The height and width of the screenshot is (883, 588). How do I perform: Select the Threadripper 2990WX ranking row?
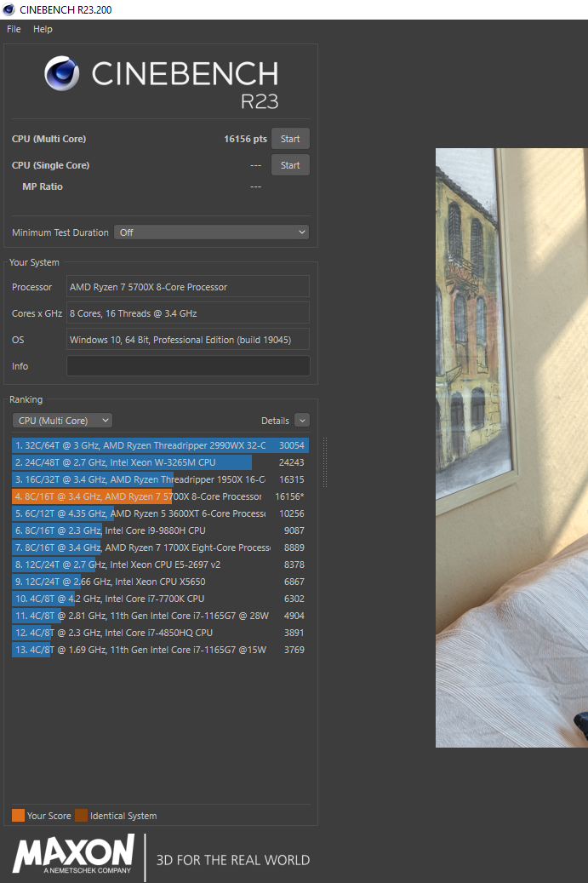pos(160,445)
